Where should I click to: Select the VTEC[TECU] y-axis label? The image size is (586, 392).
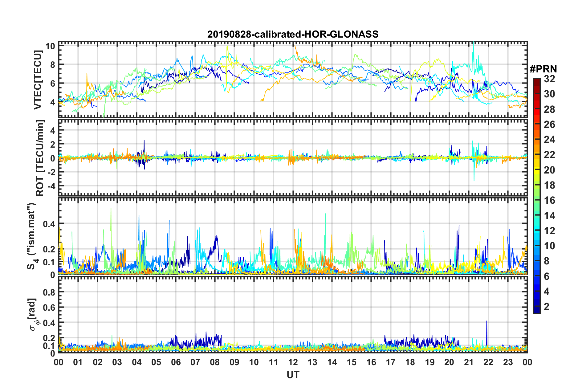pos(38,80)
